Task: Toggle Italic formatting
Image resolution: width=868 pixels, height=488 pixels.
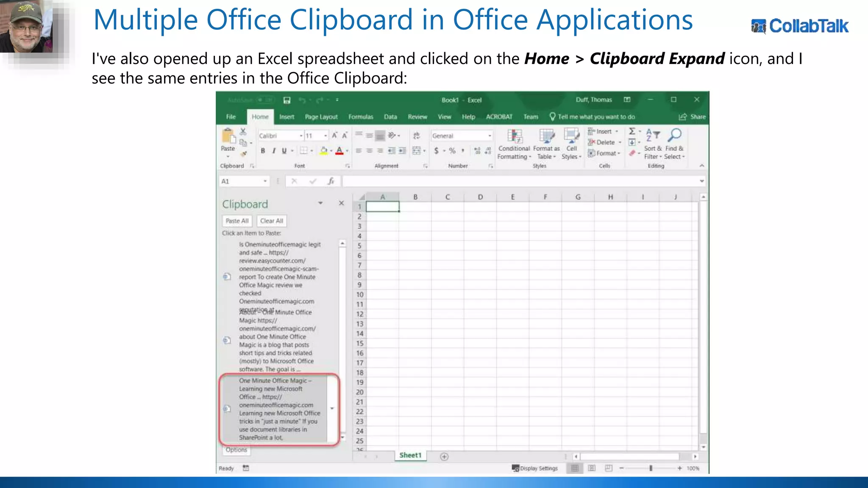Action: point(273,150)
